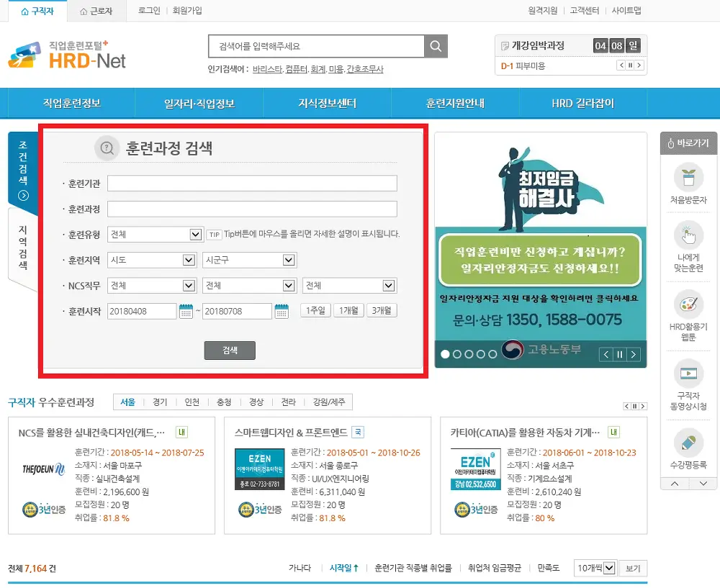Image resolution: width=720 pixels, height=588 pixels.
Task: Select 지역검색 side tab
Action: tap(23, 248)
